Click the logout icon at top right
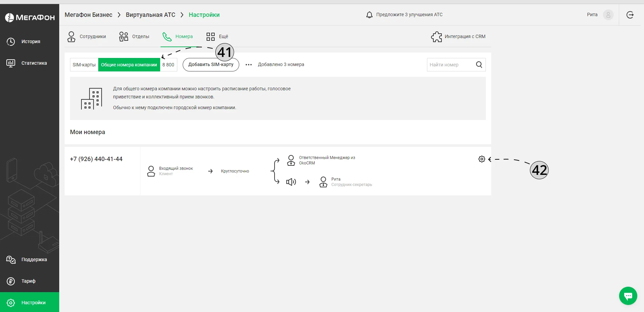 click(x=630, y=15)
